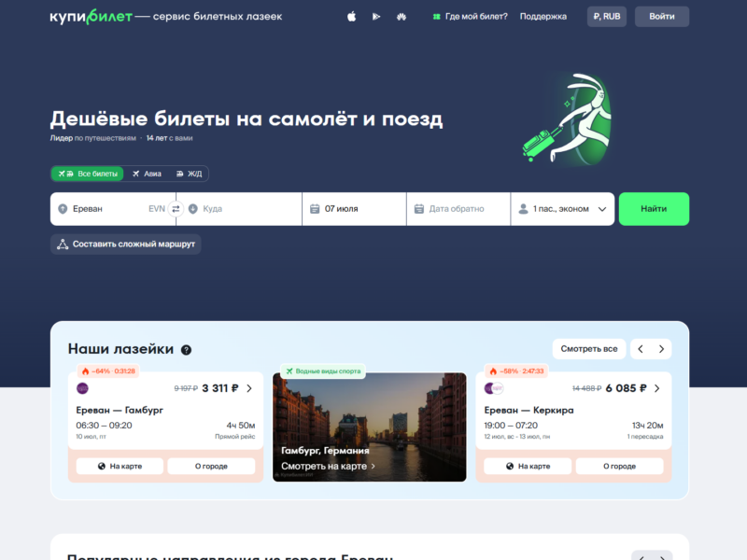Click the green Найти search button

654,208
